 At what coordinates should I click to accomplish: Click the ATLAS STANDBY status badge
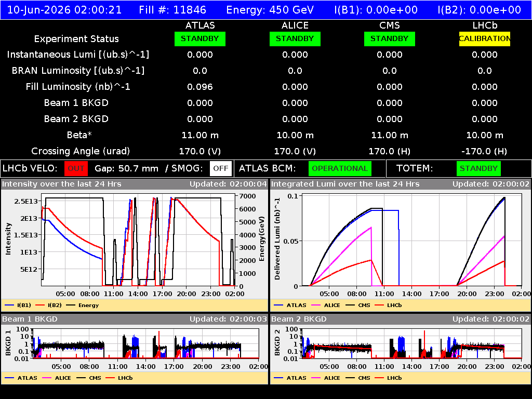point(200,38)
